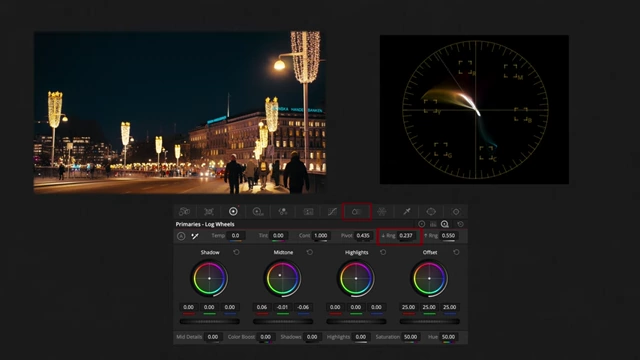
Task: Reset the Offset wheel
Action: (x=456, y=252)
